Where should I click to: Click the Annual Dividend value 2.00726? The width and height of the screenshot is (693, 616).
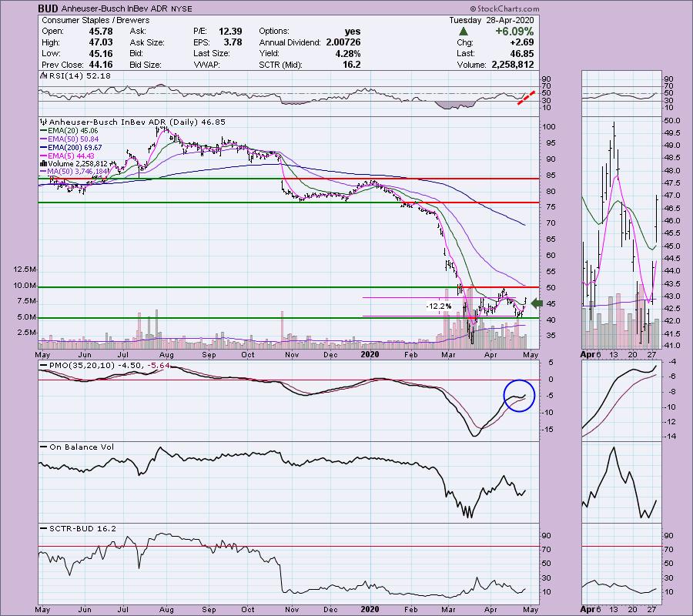(x=343, y=42)
